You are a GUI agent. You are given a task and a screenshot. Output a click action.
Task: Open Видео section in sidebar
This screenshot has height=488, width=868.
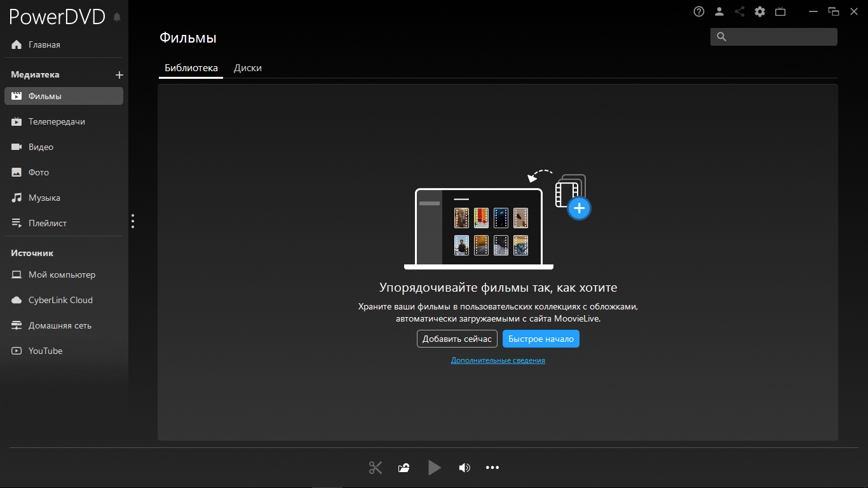[64, 147]
